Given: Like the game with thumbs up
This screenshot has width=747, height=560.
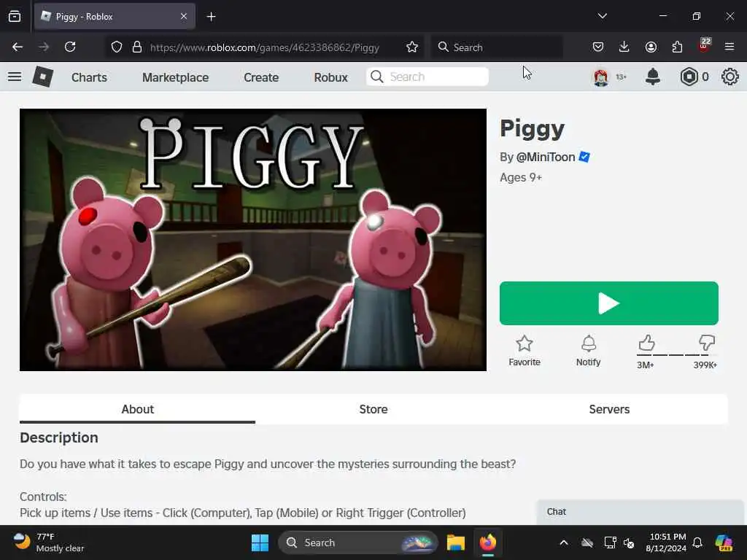Looking at the screenshot, I should point(646,343).
